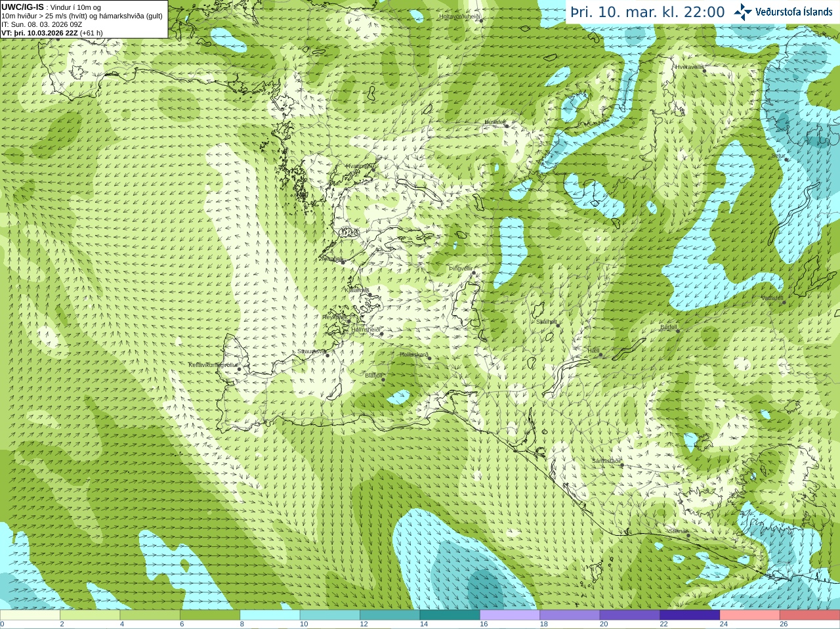The height and width of the screenshot is (629, 840).
Task: Click the 0–2 m/s cream legend swatch
Action: point(30,615)
